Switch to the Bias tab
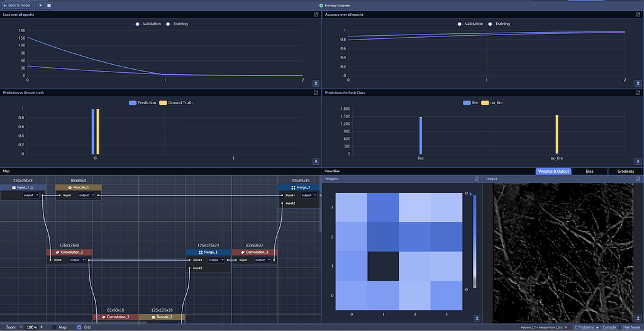The width and height of the screenshot is (644, 331). point(589,171)
